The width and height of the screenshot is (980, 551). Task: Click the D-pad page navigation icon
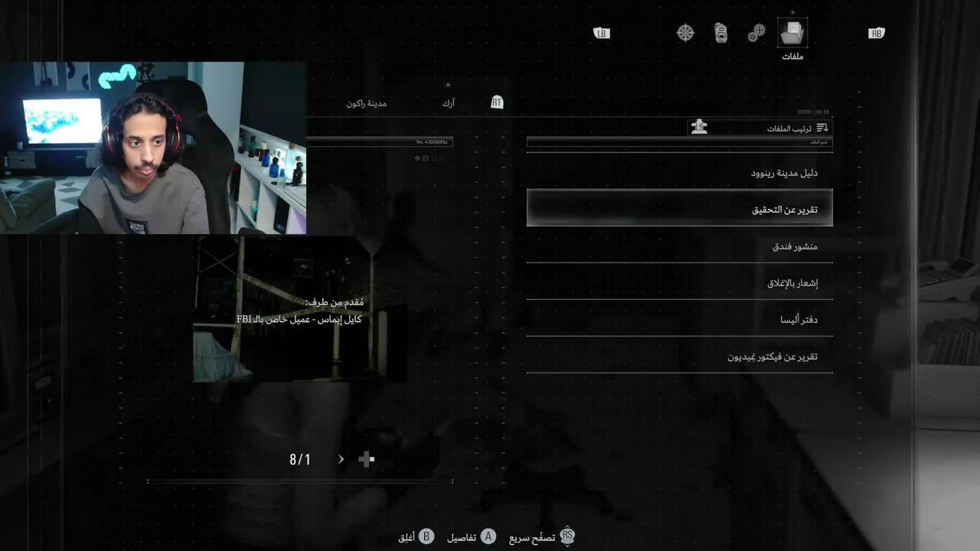[x=366, y=459]
